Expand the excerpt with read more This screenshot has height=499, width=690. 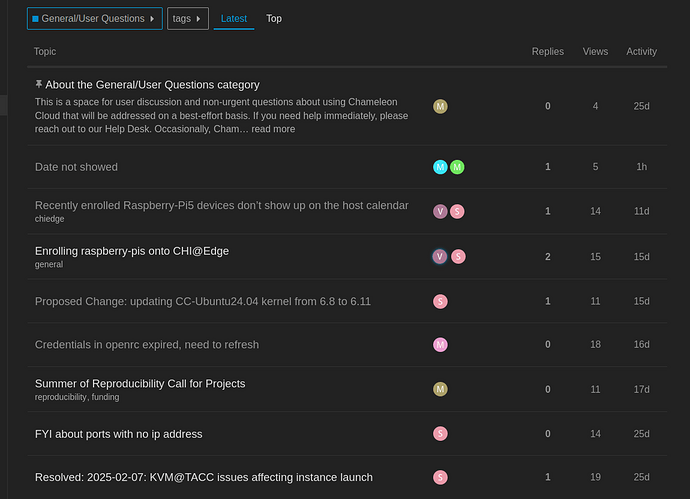[x=273, y=129]
